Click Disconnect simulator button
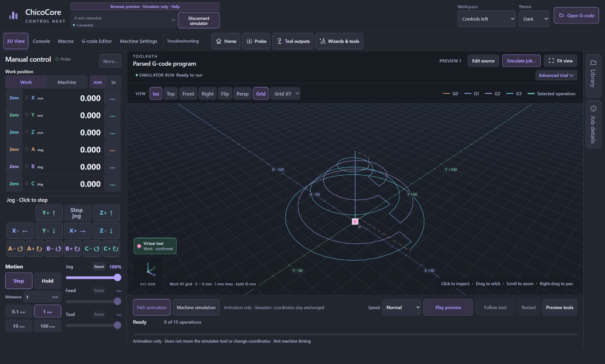This screenshot has height=364, width=605. (199, 21)
